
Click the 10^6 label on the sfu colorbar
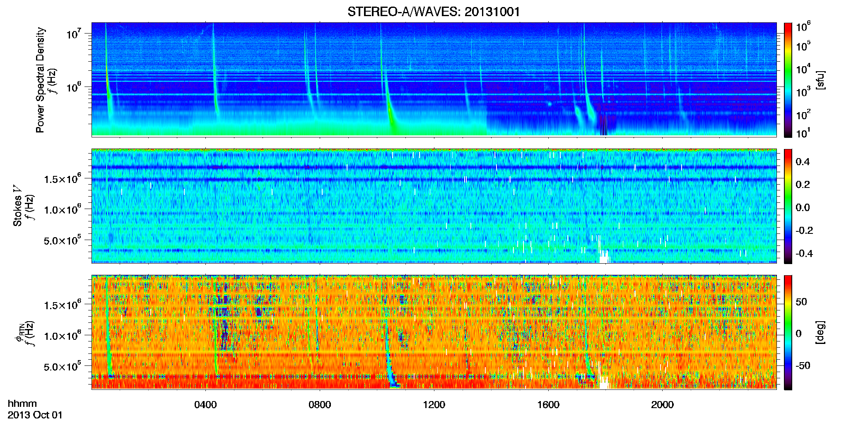(x=803, y=26)
